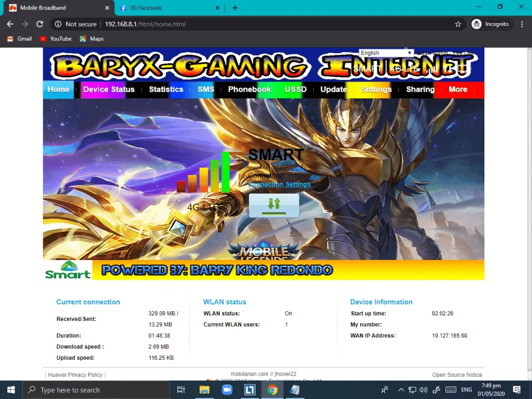This screenshot has width=532, height=399.
Task: Open the Connection Settings link
Action: click(x=279, y=184)
